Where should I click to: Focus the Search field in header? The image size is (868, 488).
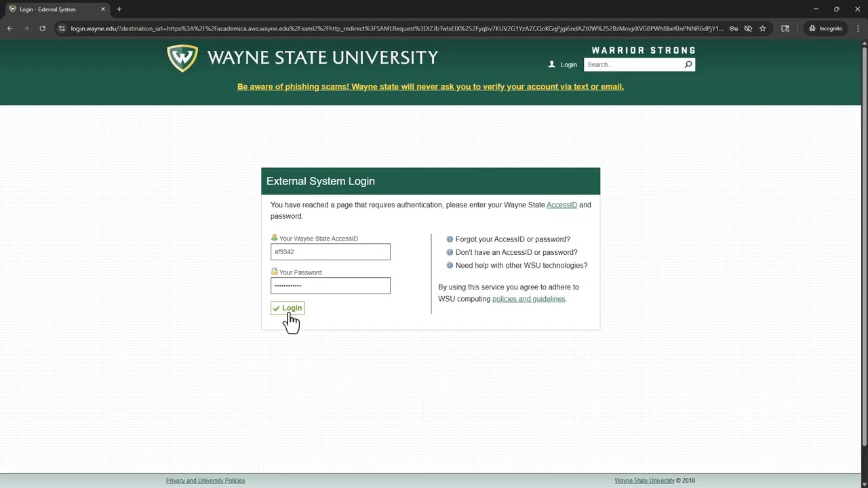[633, 64]
